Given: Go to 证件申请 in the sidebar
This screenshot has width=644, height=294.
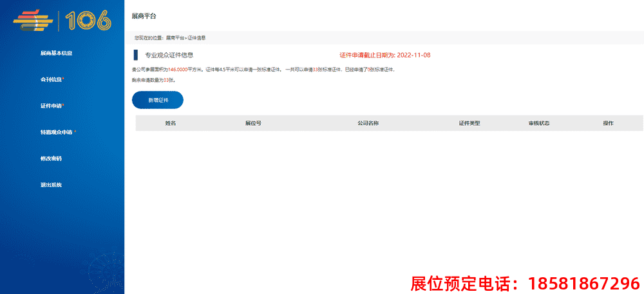Looking at the screenshot, I should [x=52, y=106].
